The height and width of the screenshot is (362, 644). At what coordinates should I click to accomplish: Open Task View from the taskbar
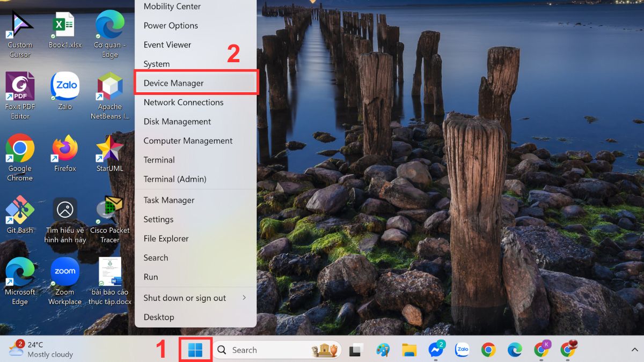click(355, 350)
